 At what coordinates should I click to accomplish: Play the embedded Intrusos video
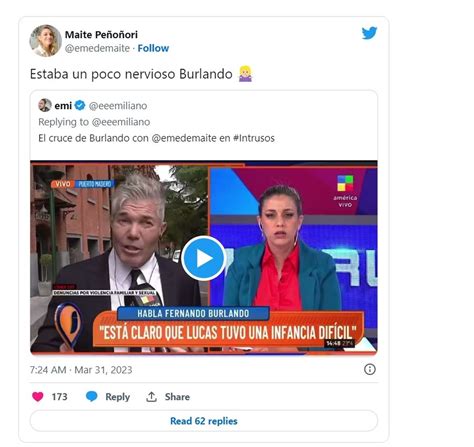204,258
